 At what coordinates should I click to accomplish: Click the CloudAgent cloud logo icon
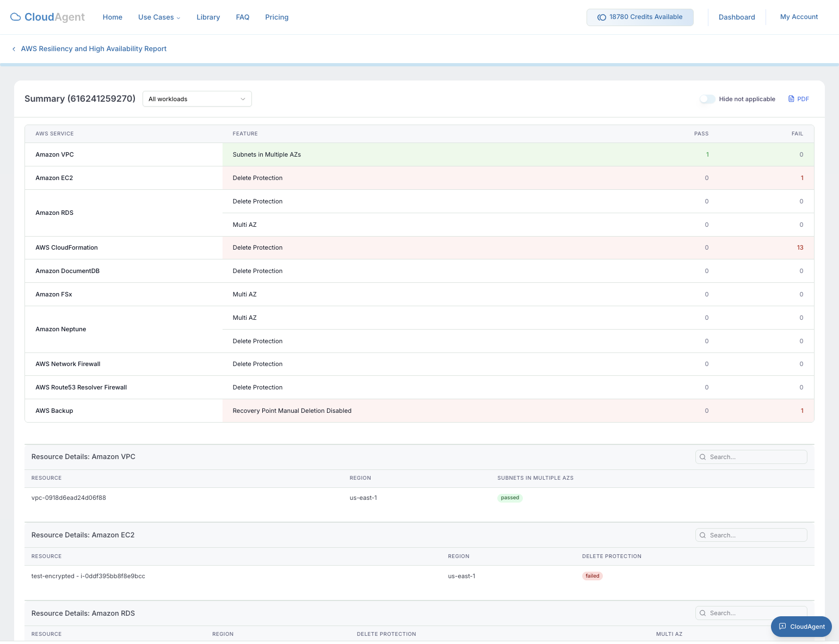[16, 17]
